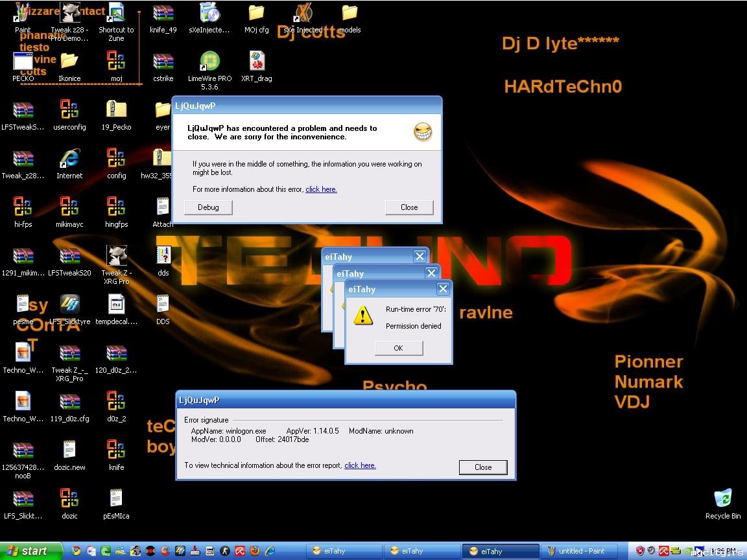Select the mikimayc file icon
Viewport: 747px width, 560px height.
coord(69,213)
